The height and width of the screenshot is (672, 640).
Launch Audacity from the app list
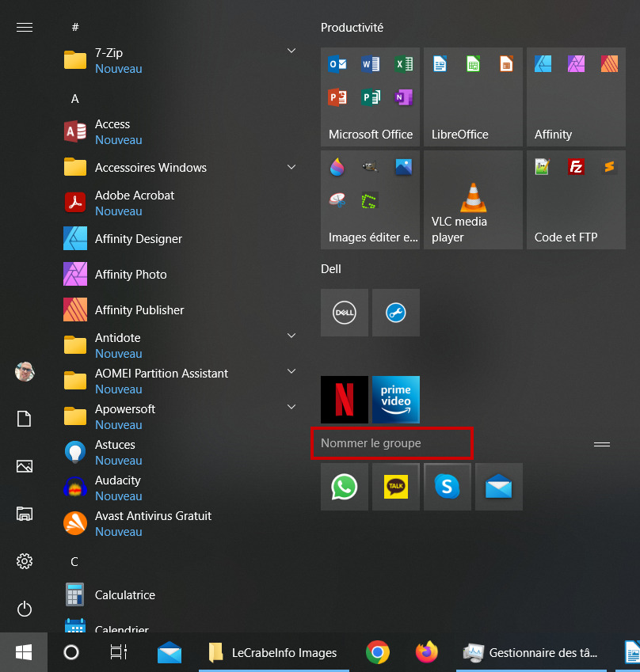pyautogui.click(x=180, y=488)
